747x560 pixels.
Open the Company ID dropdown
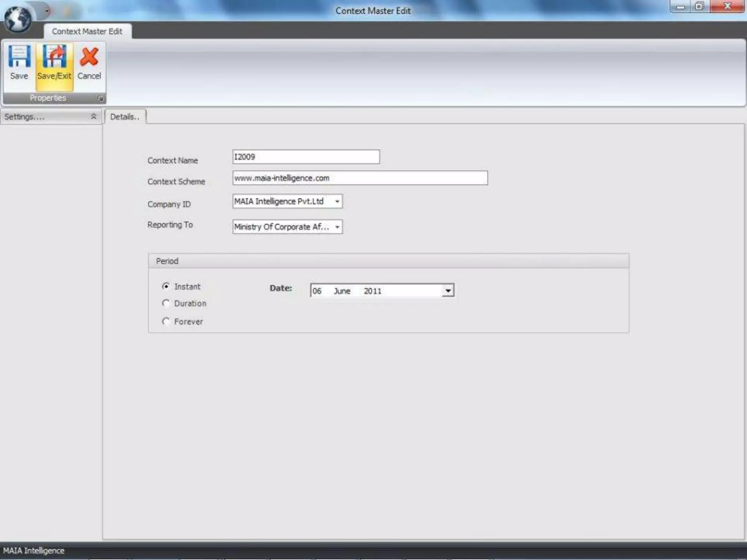pyautogui.click(x=337, y=201)
